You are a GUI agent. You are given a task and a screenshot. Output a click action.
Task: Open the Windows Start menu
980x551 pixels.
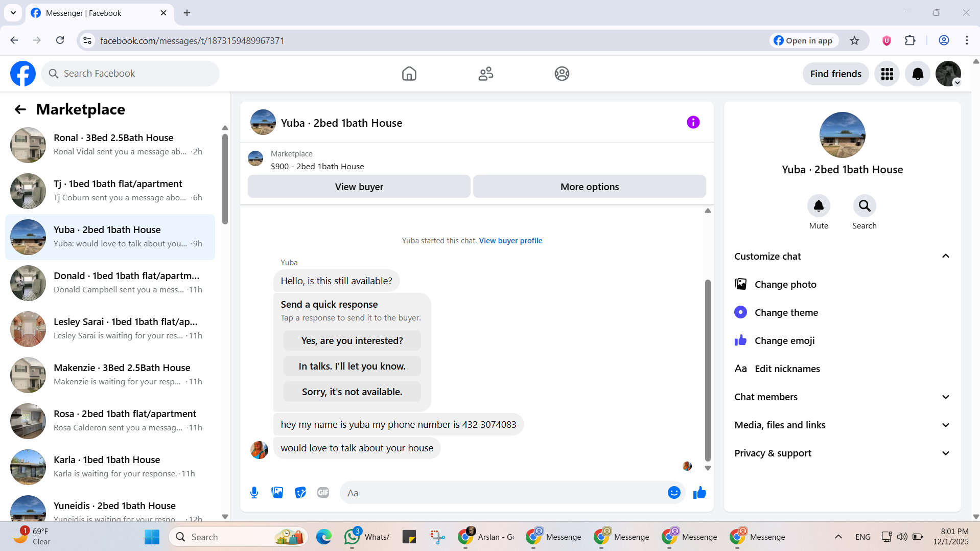(152, 537)
